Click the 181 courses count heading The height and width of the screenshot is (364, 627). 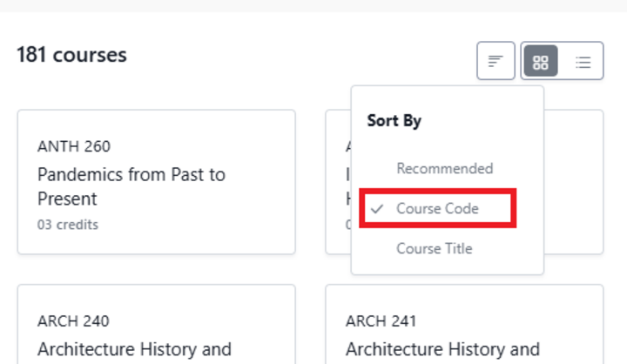pyautogui.click(x=71, y=55)
